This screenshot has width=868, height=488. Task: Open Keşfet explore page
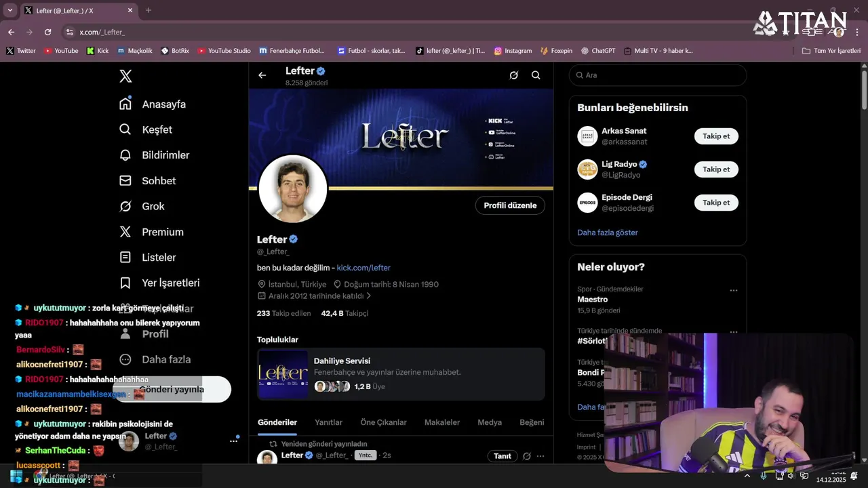(146, 129)
